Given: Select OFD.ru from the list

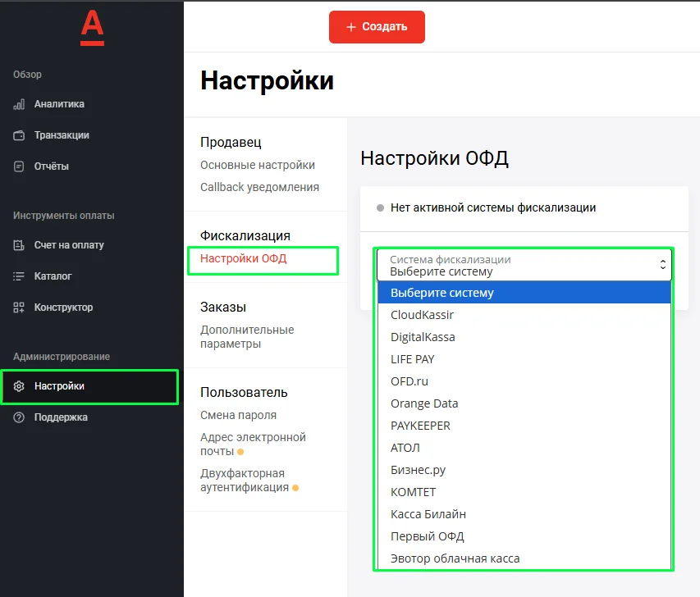Looking at the screenshot, I should pyautogui.click(x=524, y=381).
